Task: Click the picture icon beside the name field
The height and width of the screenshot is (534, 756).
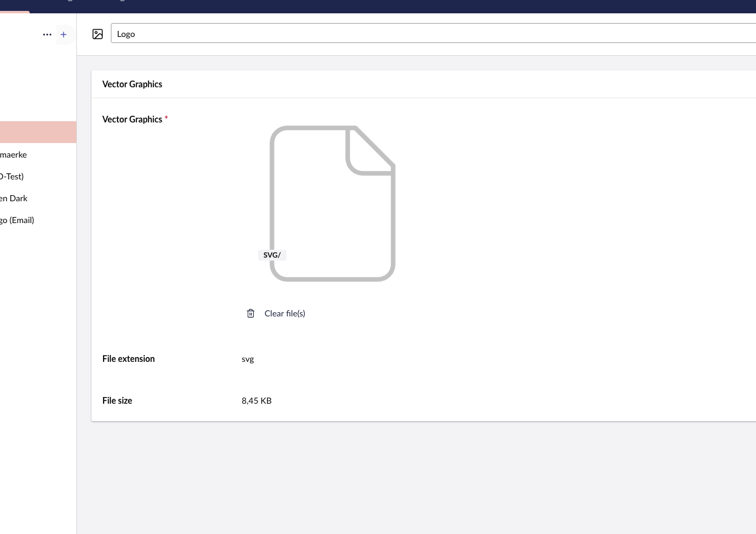Action: coord(98,34)
